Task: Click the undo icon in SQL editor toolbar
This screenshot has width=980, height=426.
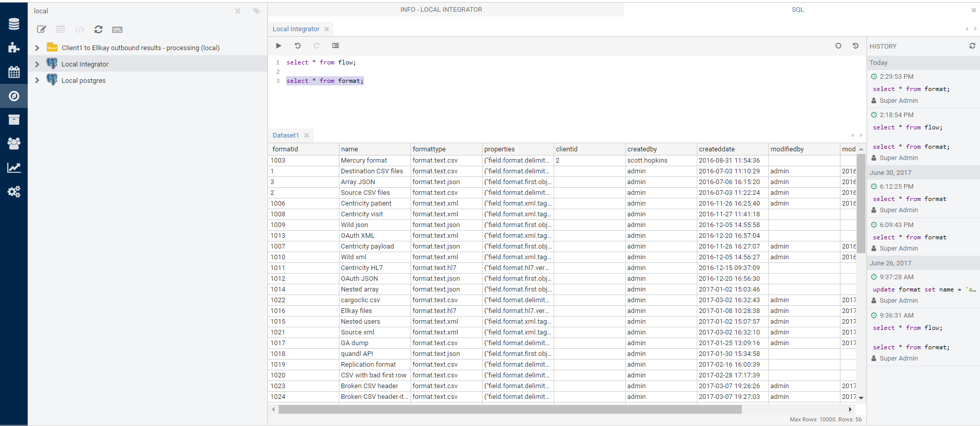Action: 298,46
